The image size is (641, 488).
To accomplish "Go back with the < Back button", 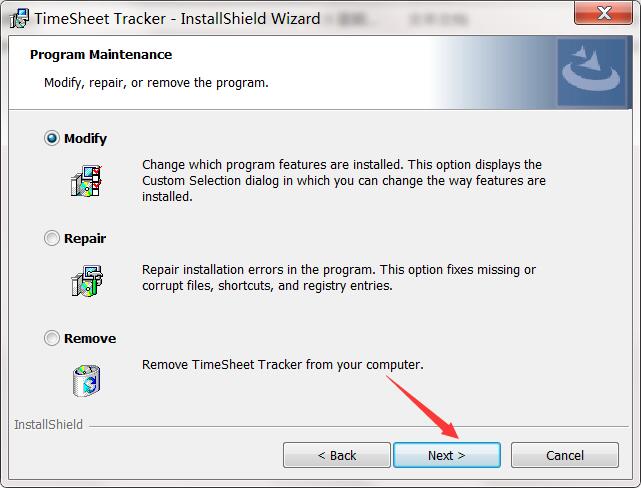I will [x=337, y=455].
